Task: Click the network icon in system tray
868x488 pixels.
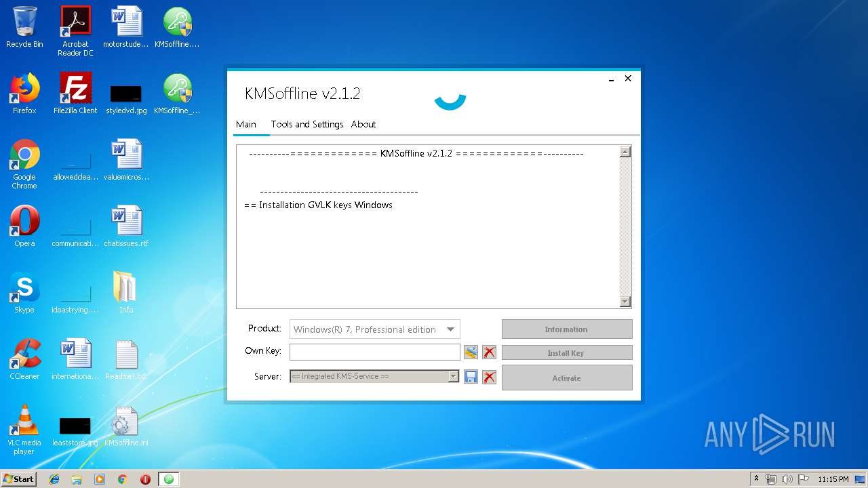Action: pyautogui.click(x=771, y=479)
